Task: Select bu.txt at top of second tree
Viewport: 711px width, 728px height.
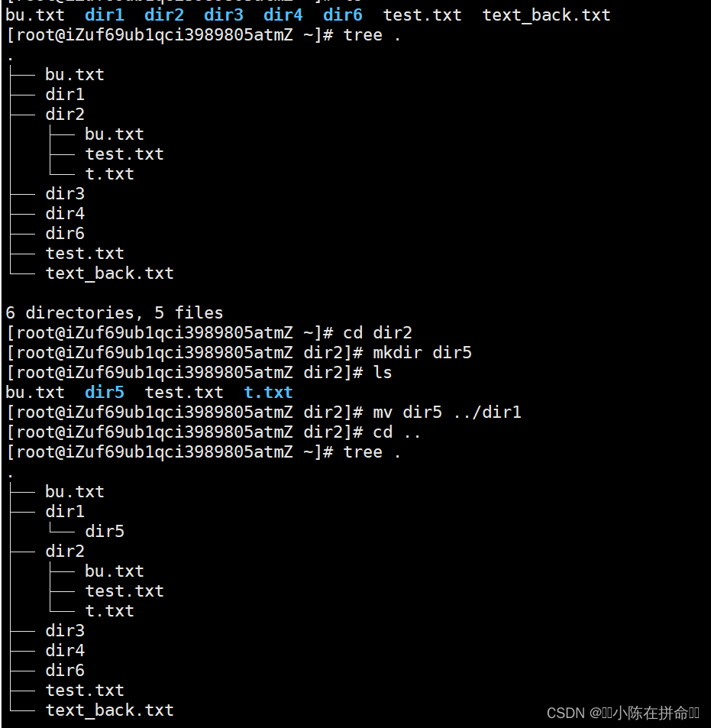Action: click(75, 492)
